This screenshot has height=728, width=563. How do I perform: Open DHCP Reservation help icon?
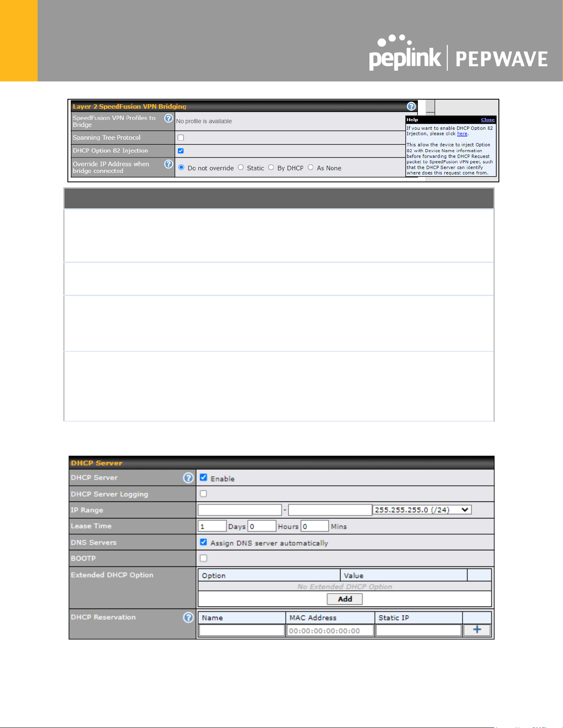coord(188,618)
